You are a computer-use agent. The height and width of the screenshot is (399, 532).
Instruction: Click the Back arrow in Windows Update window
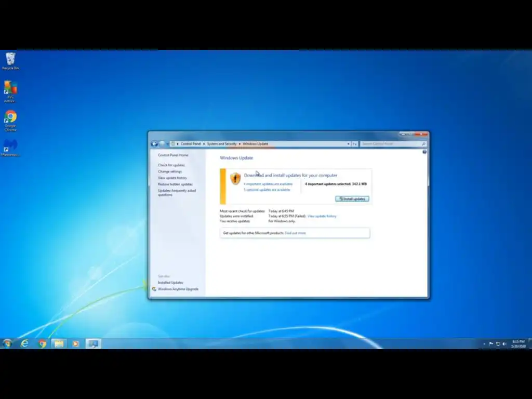154,144
